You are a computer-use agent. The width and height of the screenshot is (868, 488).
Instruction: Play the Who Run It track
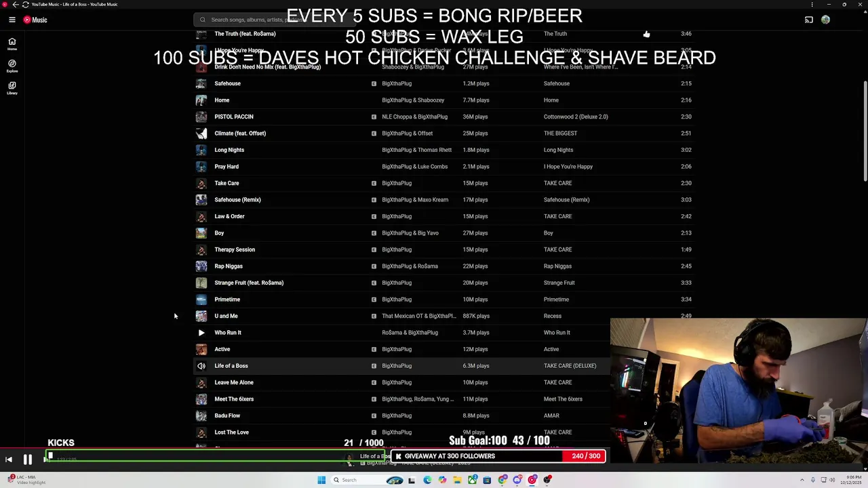tap(201, 333)
